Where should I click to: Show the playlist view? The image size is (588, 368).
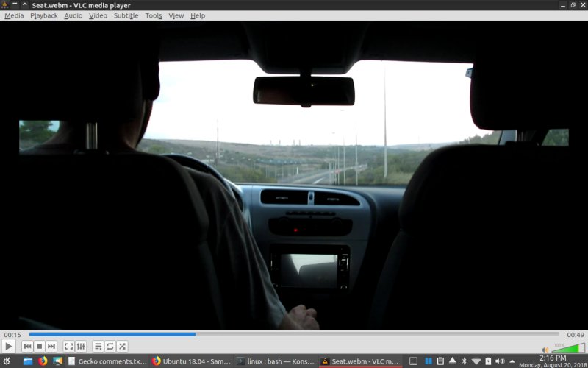[98, 346]
